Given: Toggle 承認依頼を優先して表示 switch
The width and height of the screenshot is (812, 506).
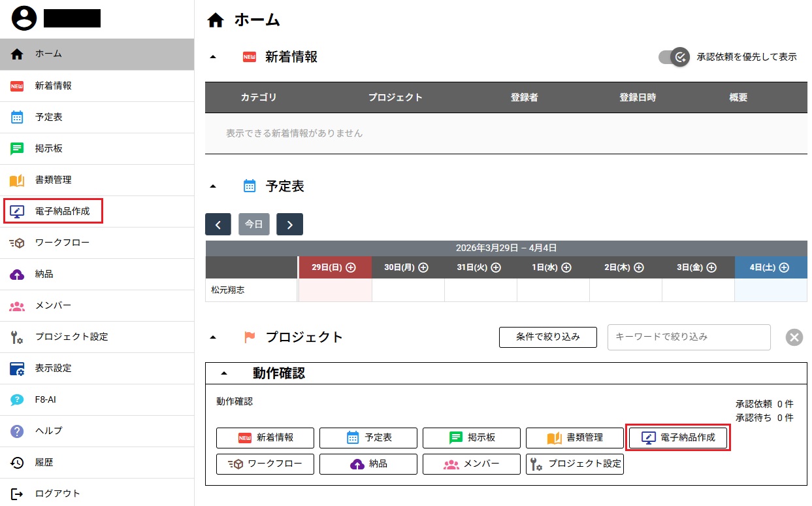Looking at the screenshot, I should (x=674, y=57).
